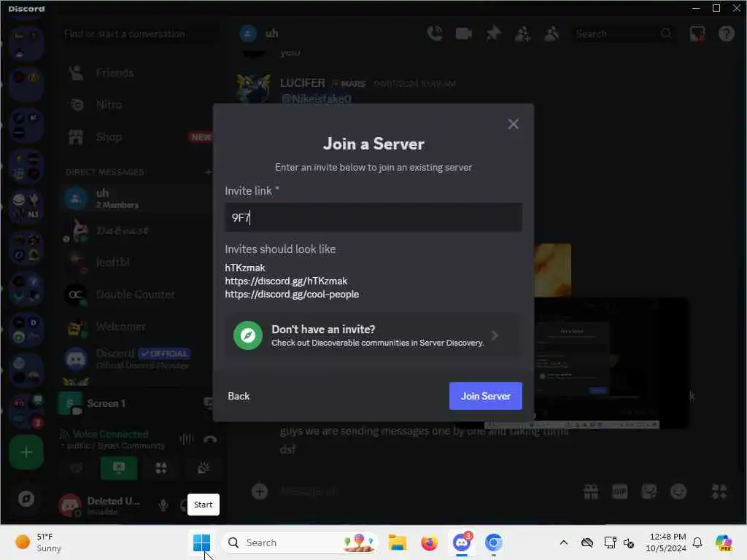Toggle noise suppression icon
Screen dimensions: 747x560
pos(186,440)
